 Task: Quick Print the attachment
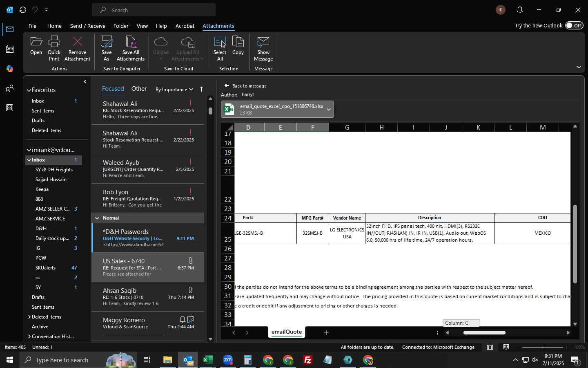point(54,48)
